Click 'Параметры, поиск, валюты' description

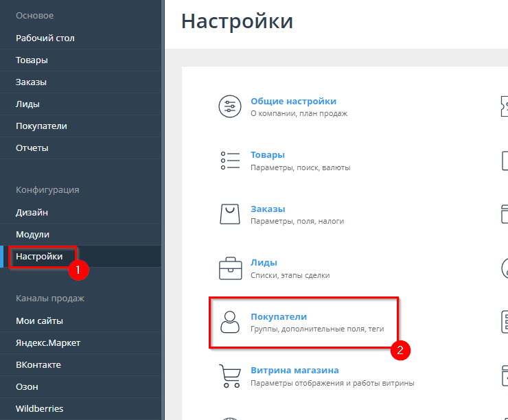(x=300, y=167)
